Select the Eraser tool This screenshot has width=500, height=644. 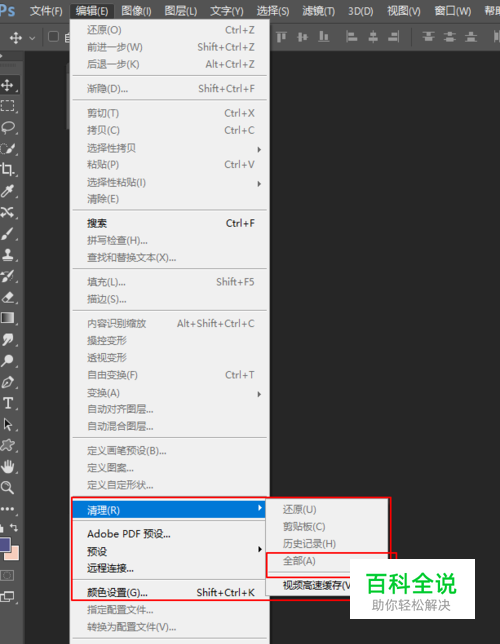7,297
